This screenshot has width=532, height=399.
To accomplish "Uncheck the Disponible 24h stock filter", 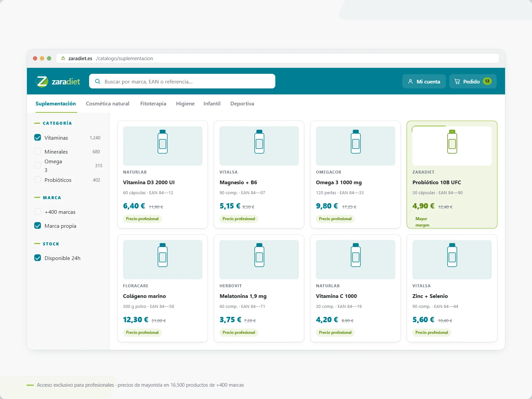I will point(38,258).
